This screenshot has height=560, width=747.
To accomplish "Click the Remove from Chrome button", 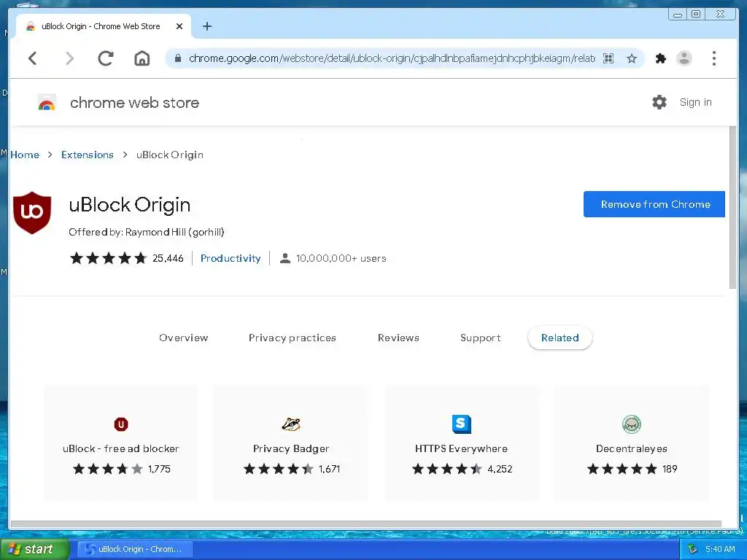I will point(654,204).
